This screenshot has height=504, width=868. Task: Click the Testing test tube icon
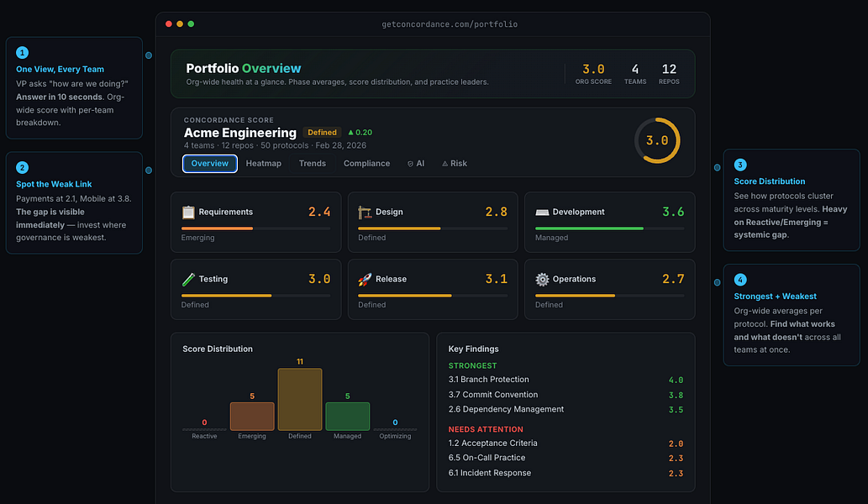click(188, 280)
